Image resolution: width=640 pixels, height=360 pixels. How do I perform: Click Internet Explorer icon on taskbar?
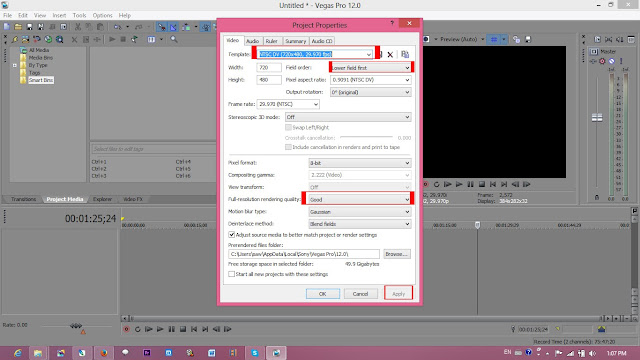(17, 353)
